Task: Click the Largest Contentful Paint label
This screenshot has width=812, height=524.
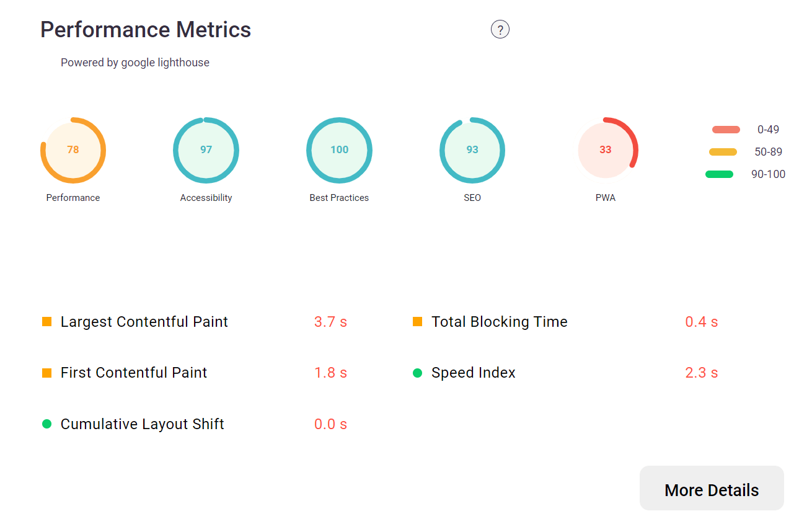Action: [x=144, y=321]
